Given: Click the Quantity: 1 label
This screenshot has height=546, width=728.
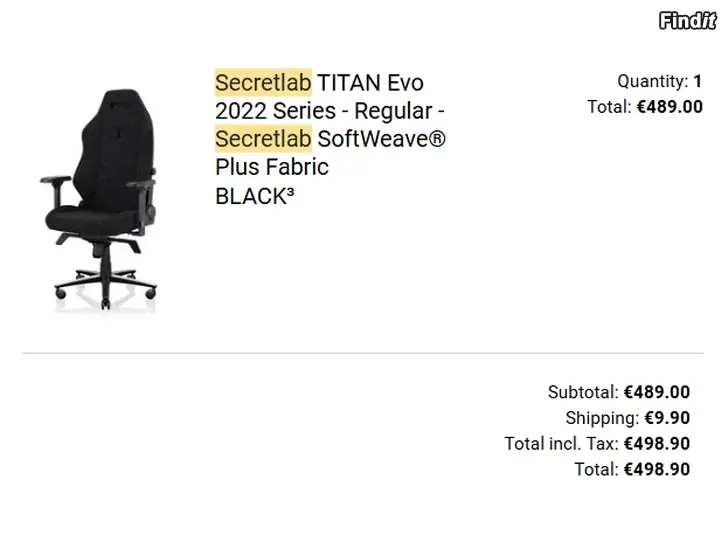Looking at the screenshot, I should 660,81.
